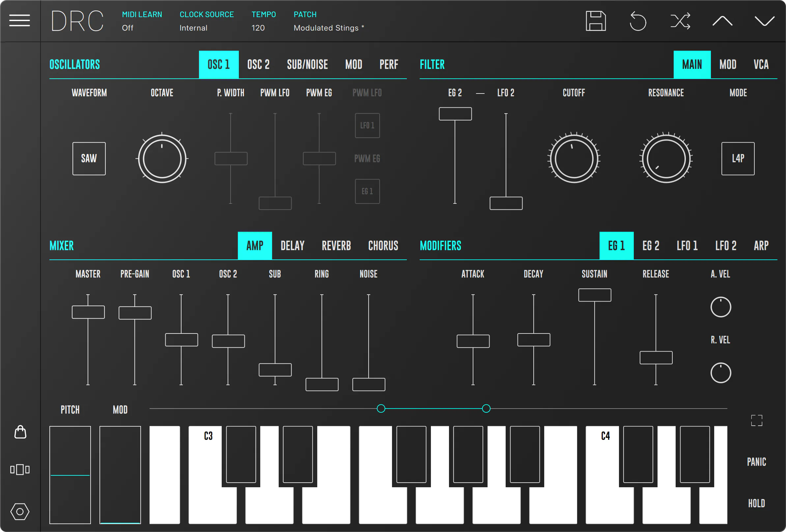Open the hamburger menu
The width and height of the screenshot is (786, 532).
point(20,21)
